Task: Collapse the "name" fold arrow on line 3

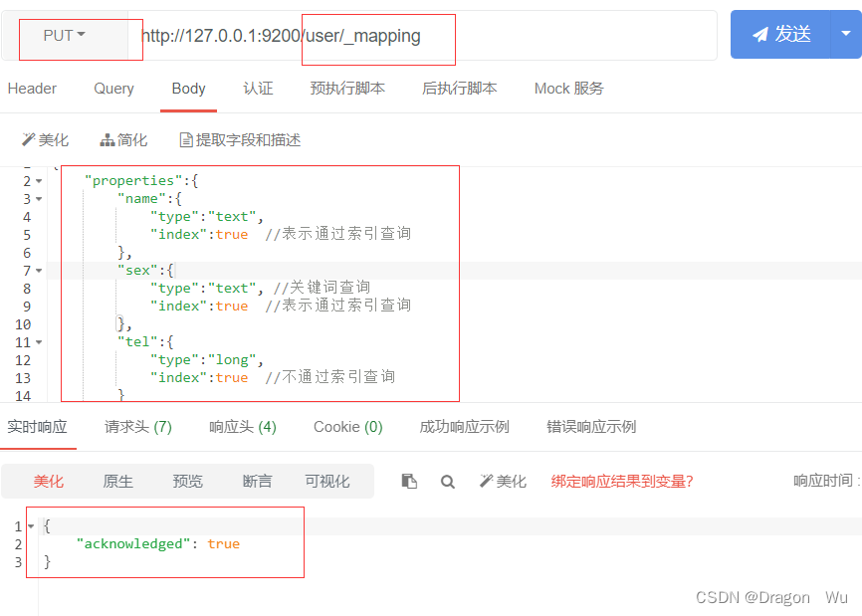Action: [x=39, y=199]
